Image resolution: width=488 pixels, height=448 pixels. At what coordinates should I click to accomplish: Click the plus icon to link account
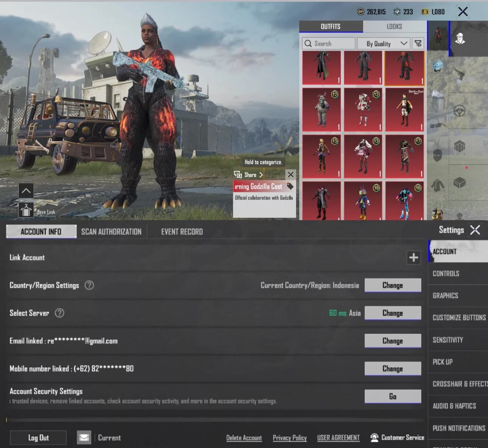click(413, 257)
